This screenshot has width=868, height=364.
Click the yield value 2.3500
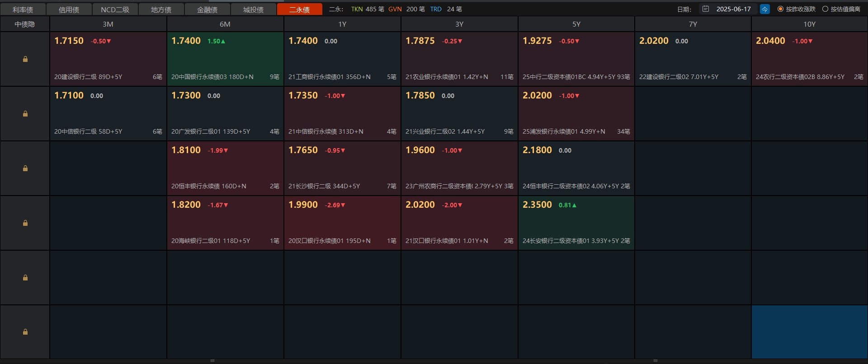coord(537,205)
